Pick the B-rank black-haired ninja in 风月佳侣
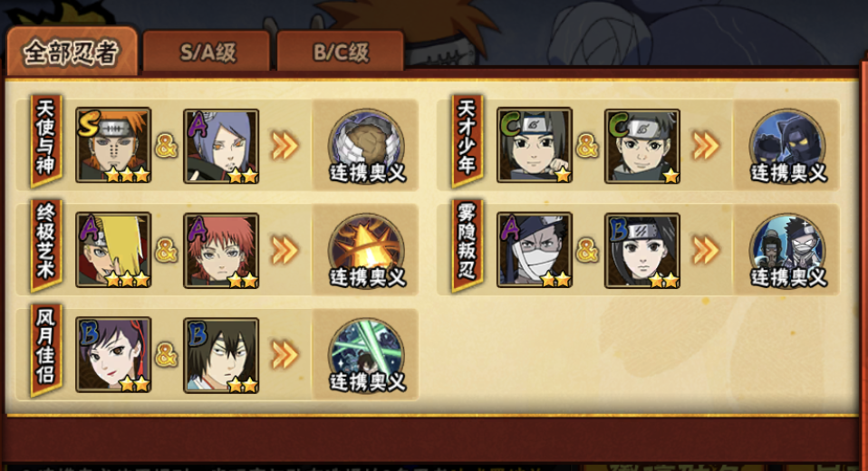 point(221,355)
